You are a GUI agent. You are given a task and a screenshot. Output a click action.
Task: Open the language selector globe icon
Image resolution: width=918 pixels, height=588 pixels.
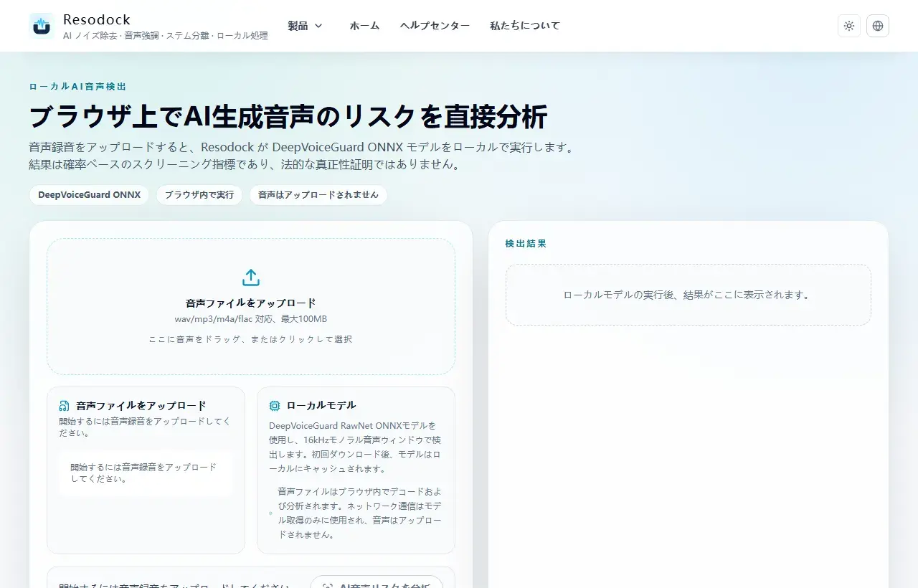(x=878, y=26)
